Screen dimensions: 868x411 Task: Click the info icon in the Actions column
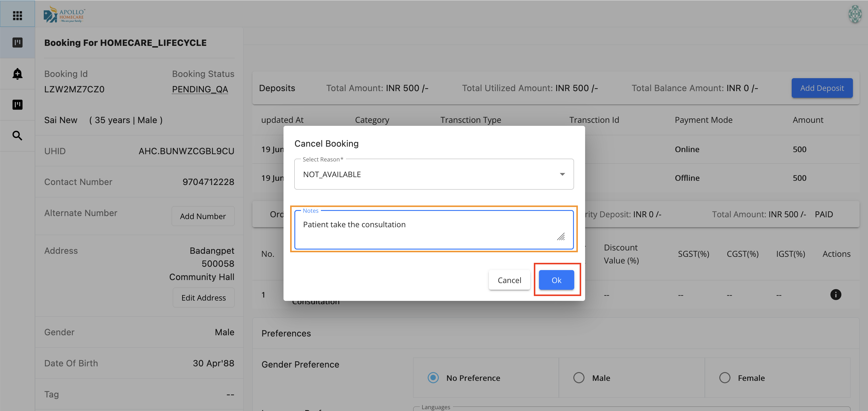point(835,294)
